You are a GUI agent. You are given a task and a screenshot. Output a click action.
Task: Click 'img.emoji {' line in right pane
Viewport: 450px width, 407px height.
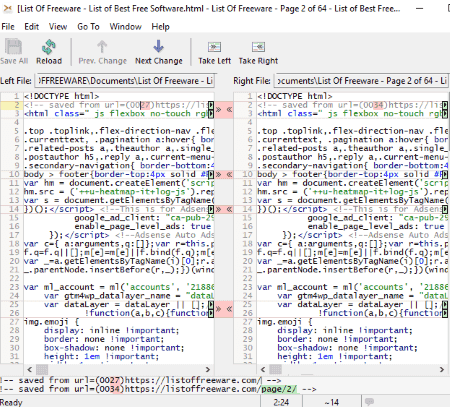click(285, 322)
